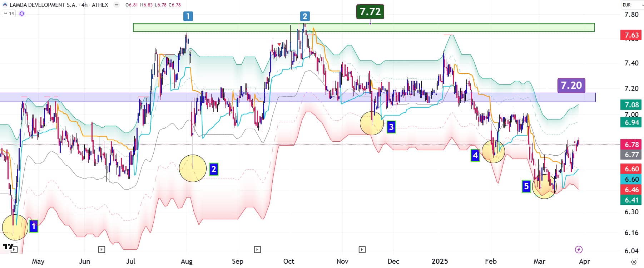Click the 6.04 price axis value
Image resolution: width=644 pixels, height=268 pixels.
click(x=631, y=251)
